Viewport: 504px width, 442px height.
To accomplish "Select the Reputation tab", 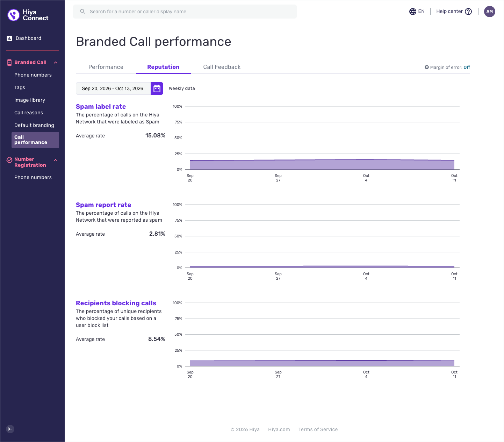I will (163, 67).
